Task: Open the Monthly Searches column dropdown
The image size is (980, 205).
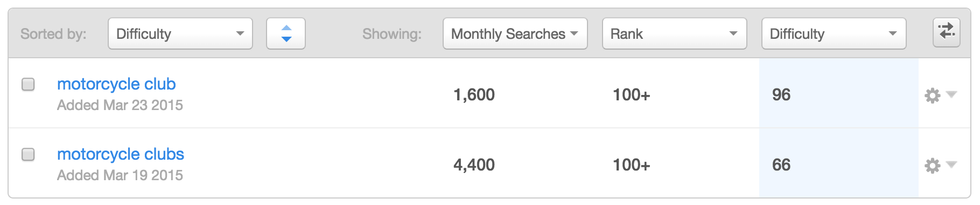Action: point(515,33)
